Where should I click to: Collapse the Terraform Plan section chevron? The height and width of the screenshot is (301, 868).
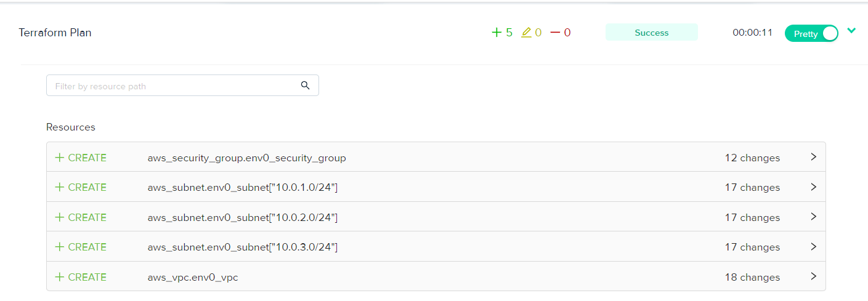coord(851,30)
